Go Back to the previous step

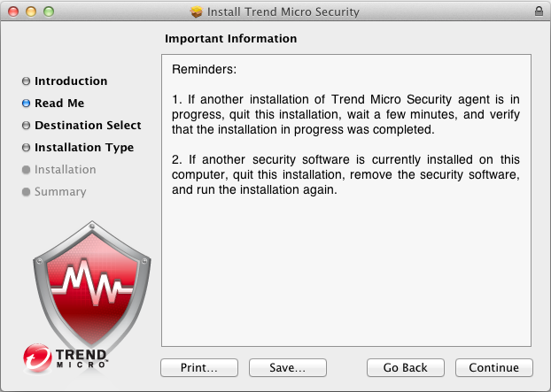tap(406, 367)
